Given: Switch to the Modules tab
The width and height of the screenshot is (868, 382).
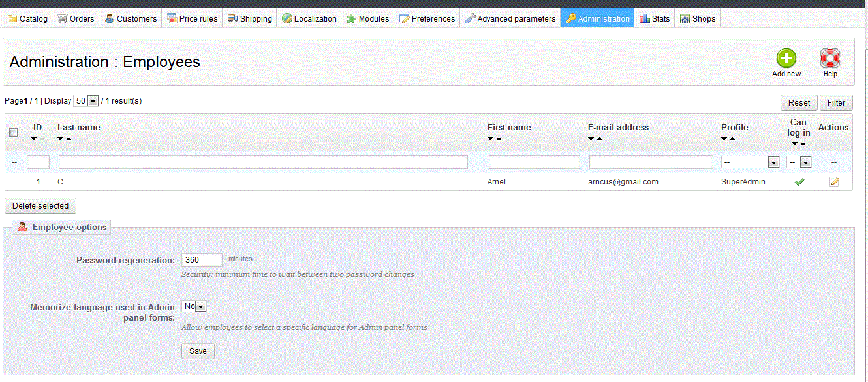Looking at the screenshot, I should click(x=367, y=19).
